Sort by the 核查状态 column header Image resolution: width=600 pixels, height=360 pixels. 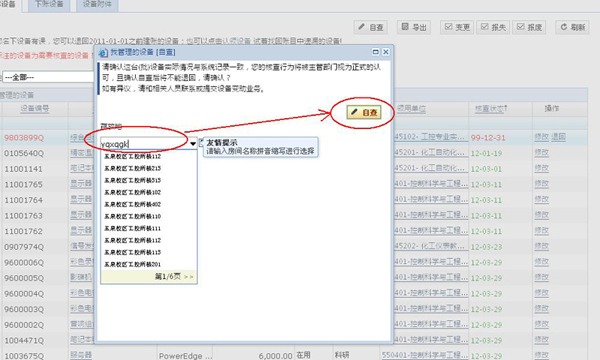point(491,109)
